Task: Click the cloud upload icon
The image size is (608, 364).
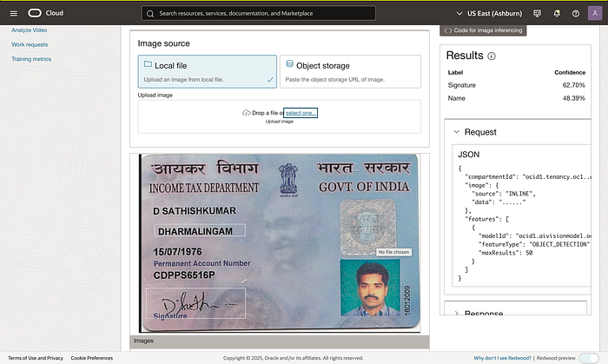Action: pyautogui.click(x=246, y=113)
